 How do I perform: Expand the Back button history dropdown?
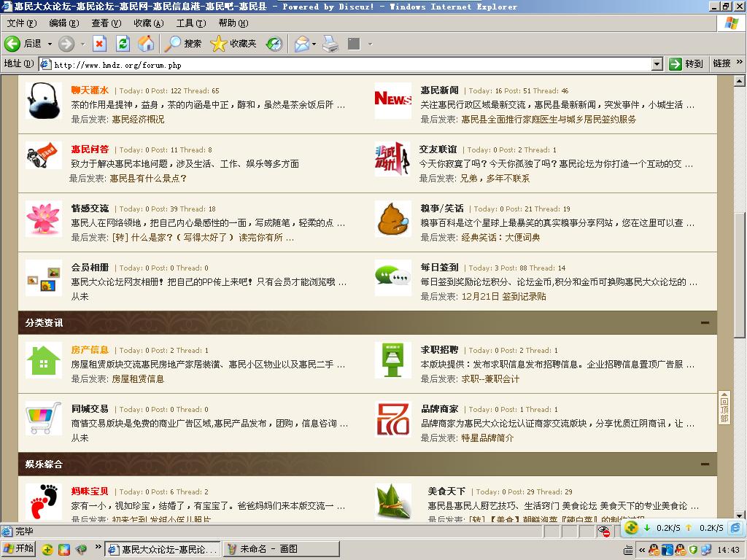pyautogui.click(x=50, y=44)
